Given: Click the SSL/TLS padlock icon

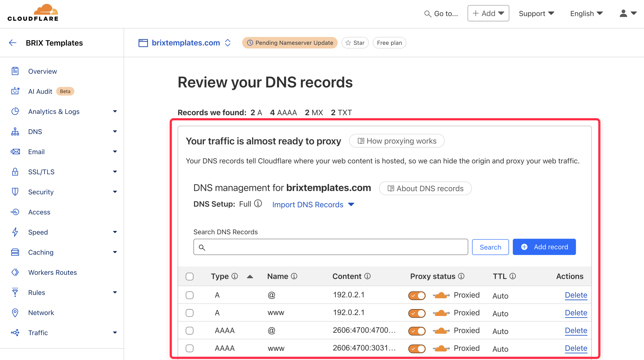Looking at the screenshot, I should tap(15, 172).
